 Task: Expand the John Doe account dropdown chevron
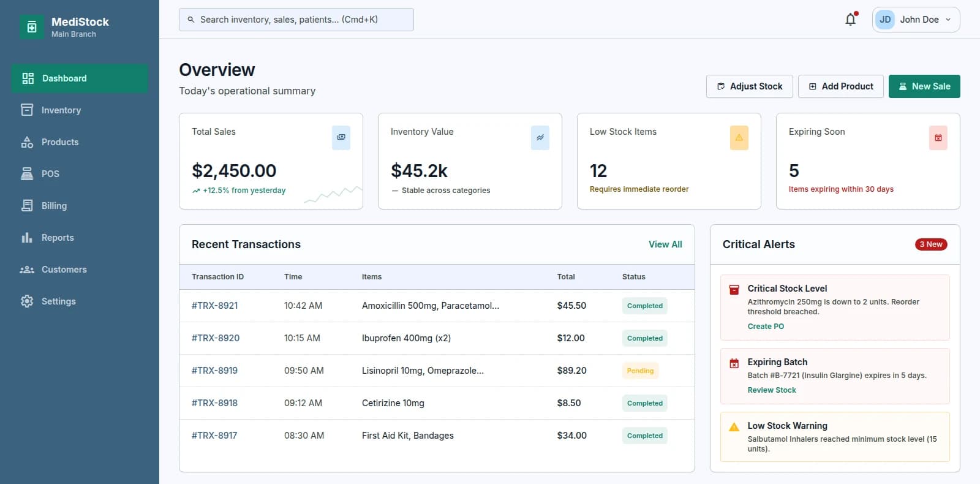(948, 20)
